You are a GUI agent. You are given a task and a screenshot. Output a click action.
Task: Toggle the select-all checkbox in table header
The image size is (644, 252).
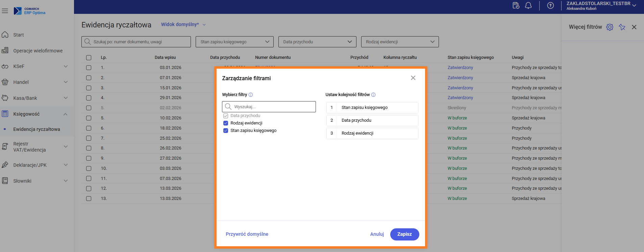89,58
